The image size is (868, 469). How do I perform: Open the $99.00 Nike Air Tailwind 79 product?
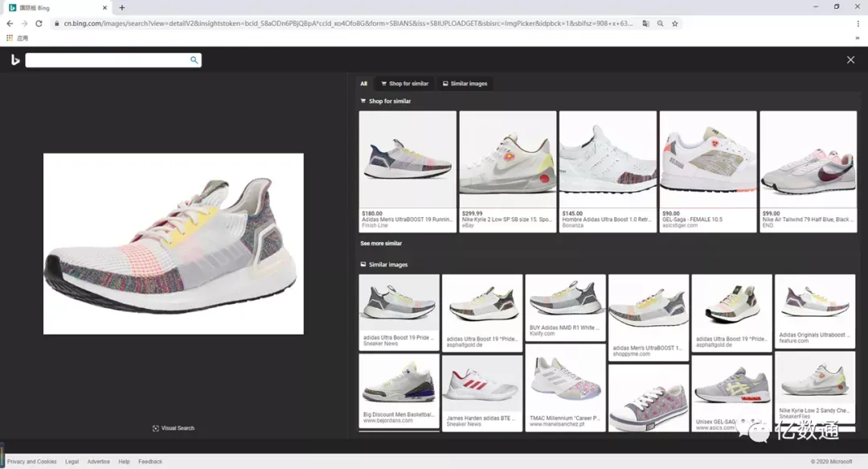coord(809,171)
